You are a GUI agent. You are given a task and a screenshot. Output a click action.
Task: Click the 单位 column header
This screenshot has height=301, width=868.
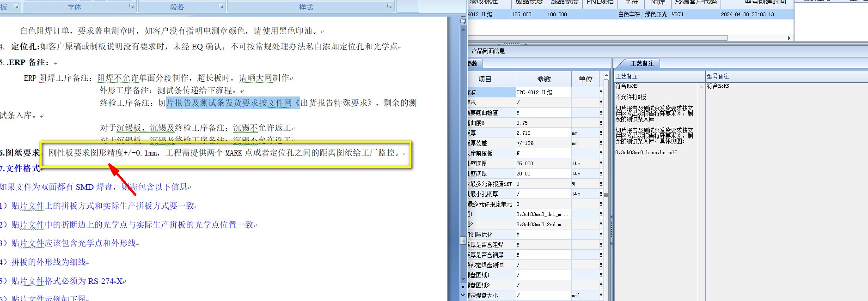point(585,79)
